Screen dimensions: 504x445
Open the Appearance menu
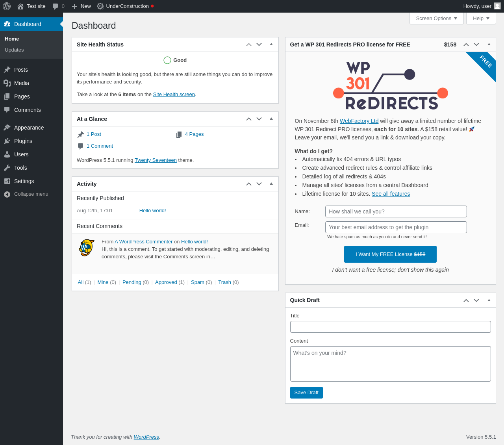tap(31, 128)
